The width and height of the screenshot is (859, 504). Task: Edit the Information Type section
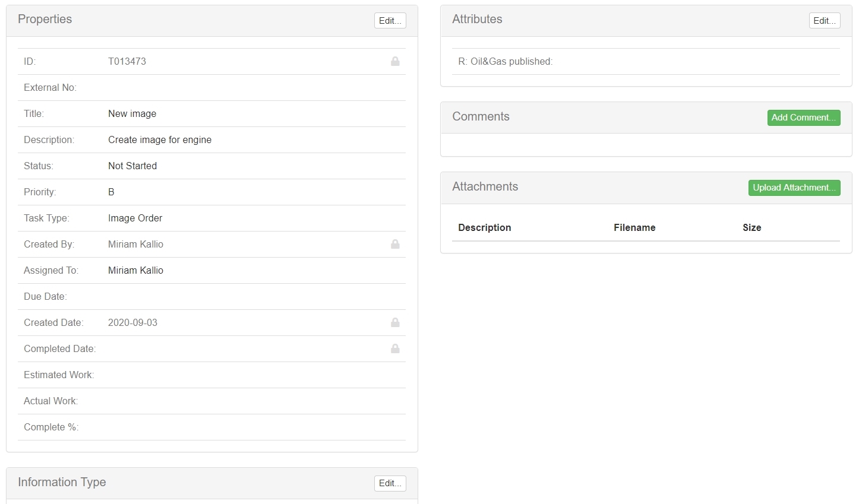tap(390, 483)
